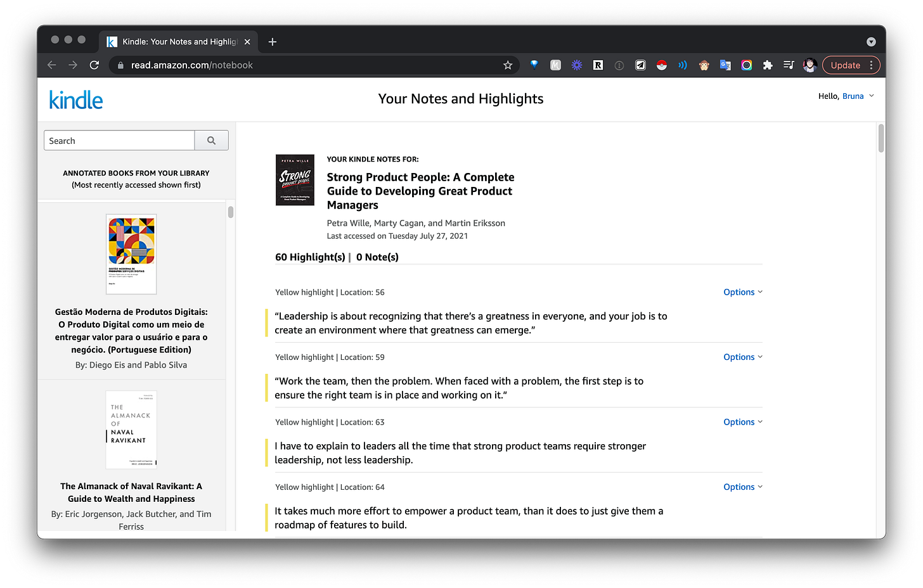Click the 0 Note(s) count
923x588 pixels.
[377, 257]
